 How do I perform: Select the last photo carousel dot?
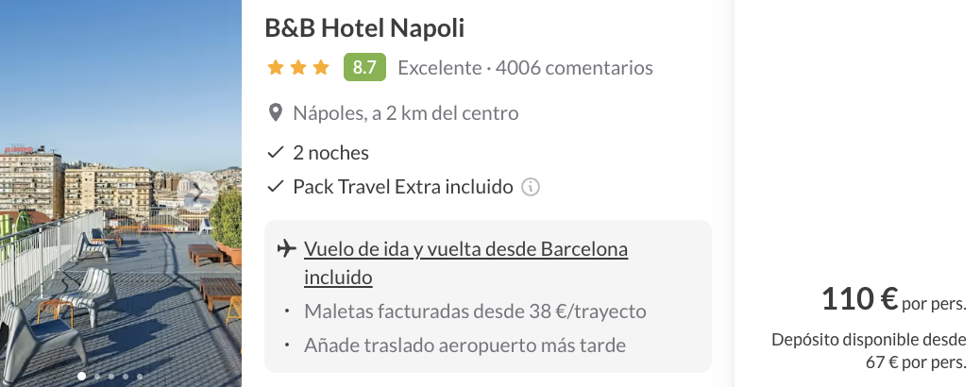point(140,376)
